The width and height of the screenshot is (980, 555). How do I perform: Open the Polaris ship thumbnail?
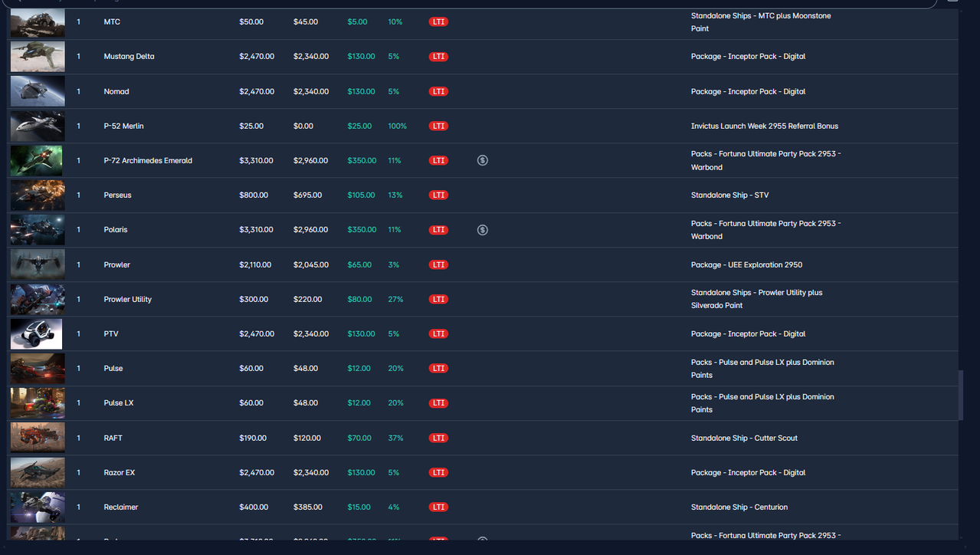[x=38, y=230]
